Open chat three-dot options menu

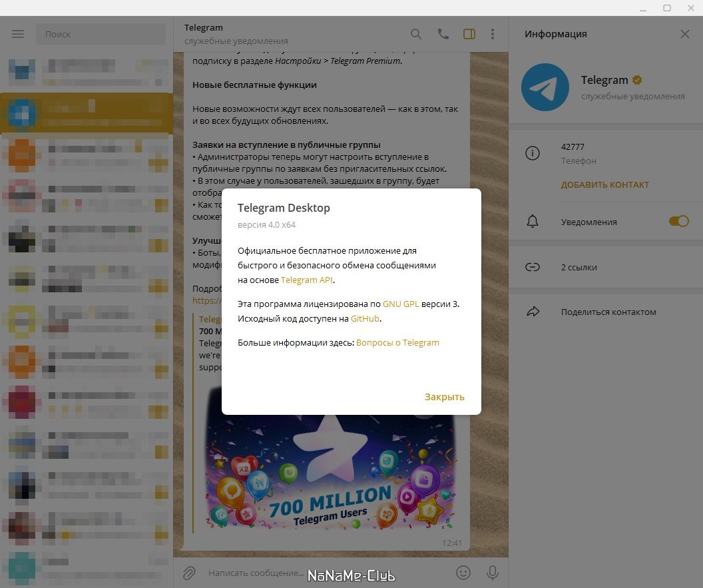click(492, 34)
